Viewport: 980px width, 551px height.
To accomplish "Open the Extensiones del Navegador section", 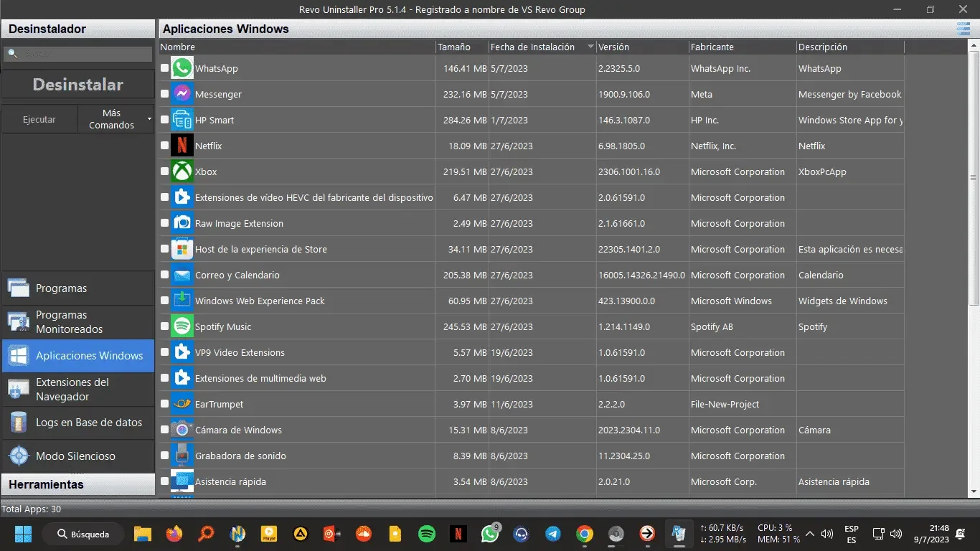I will click(x=77, y=389).
